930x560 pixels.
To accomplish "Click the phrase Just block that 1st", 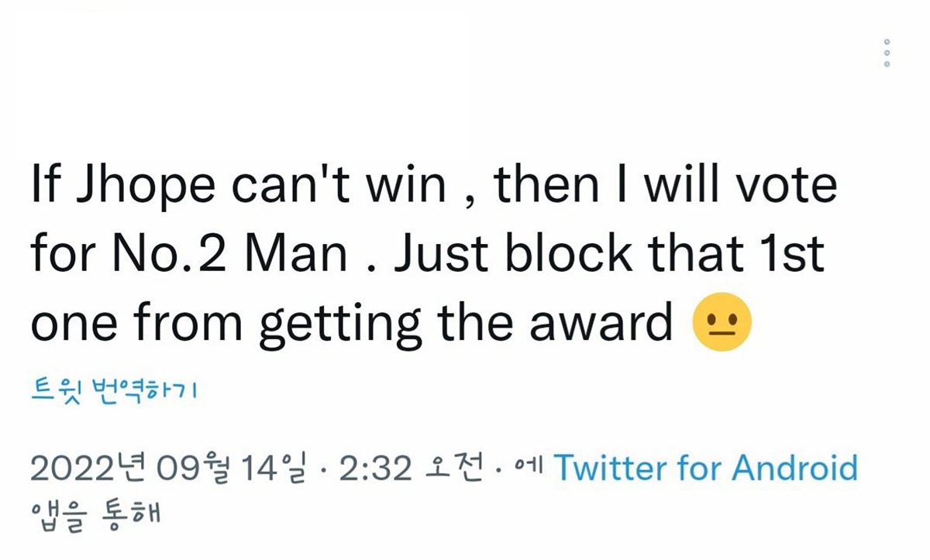I will 609,256.
